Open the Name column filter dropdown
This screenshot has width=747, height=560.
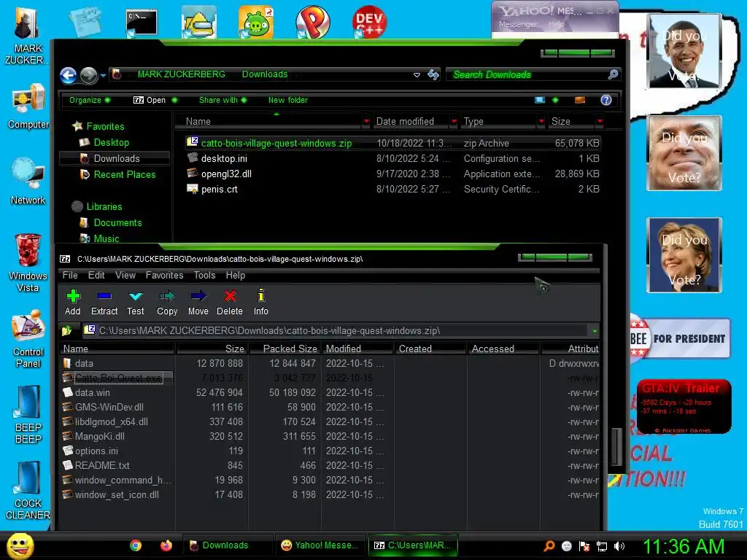pos(366,122)
